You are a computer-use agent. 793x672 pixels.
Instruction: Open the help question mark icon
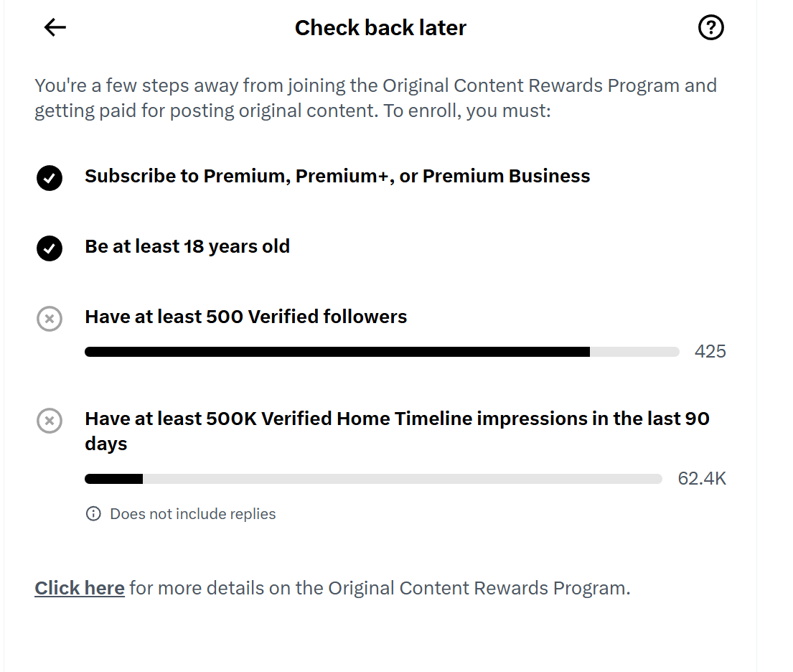pyautogui.click(x=710, y=27)
